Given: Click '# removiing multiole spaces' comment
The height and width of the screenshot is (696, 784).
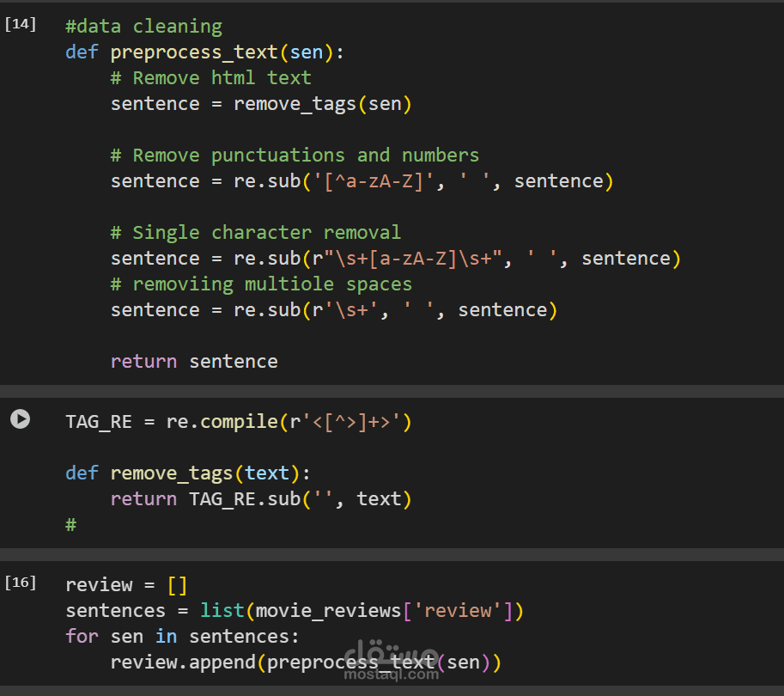Looking at the screenshot, I should click(x=261, y=284).
